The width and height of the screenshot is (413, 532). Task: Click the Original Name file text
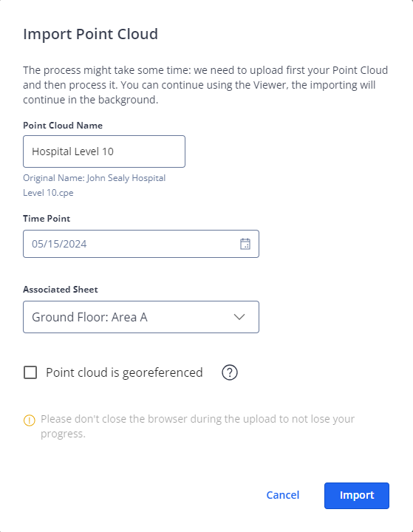click(95, 185)
